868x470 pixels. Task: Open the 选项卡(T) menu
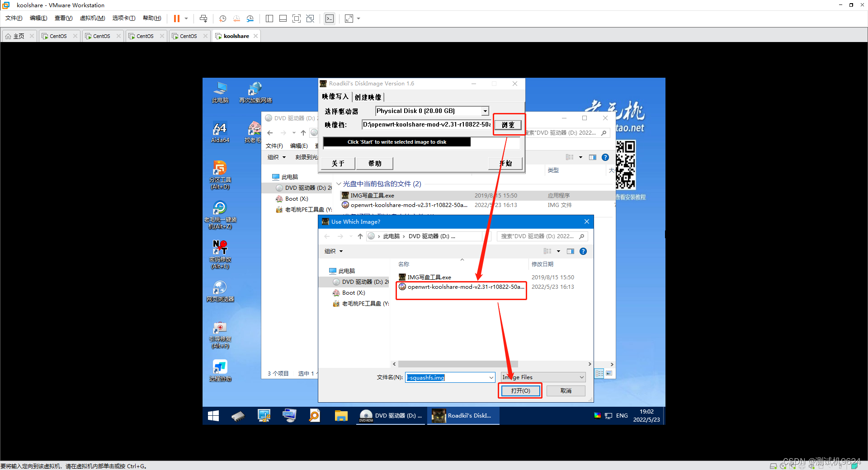124,18
